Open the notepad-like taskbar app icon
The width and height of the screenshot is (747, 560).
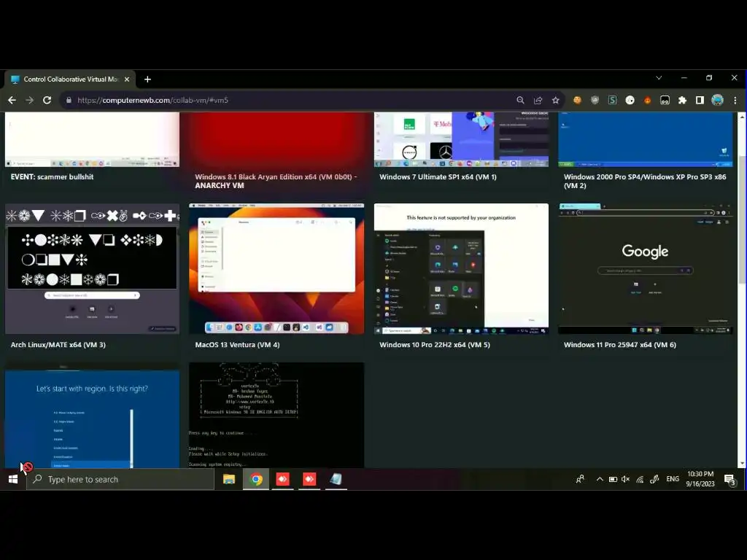[x=336, y=479]
